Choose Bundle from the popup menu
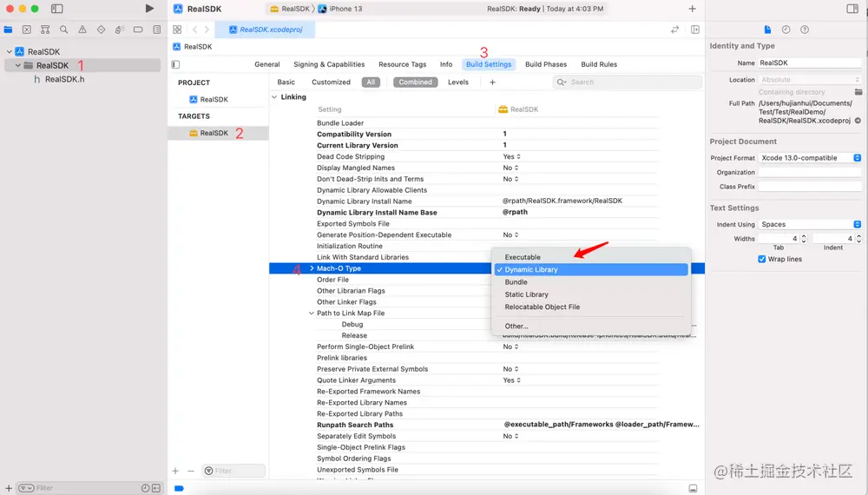868x495 pixels. coord(590,282)
